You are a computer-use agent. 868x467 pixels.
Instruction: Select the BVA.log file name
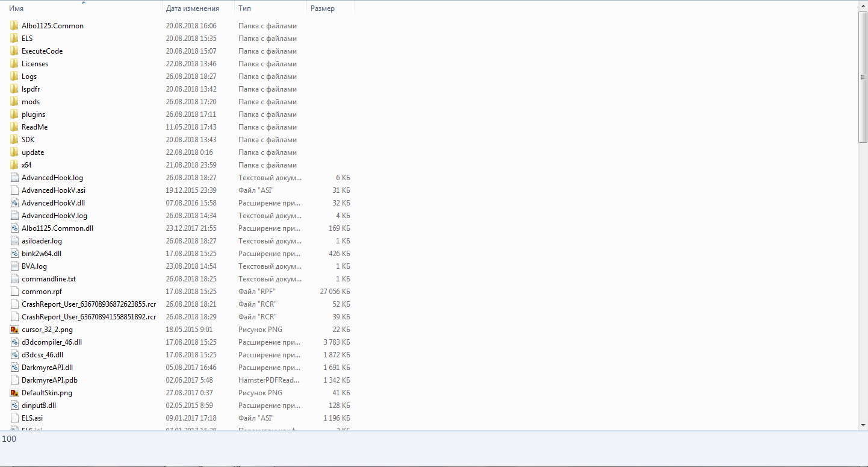coord(34,266)
